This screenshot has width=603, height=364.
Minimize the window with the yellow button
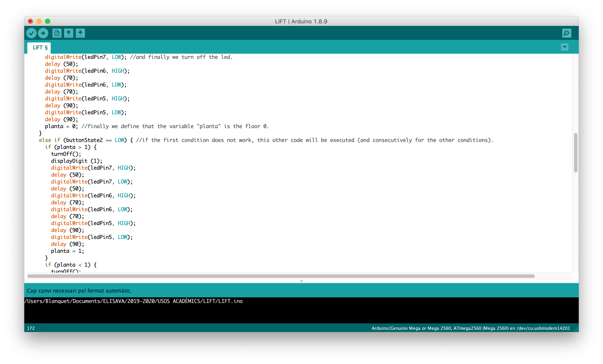pyautogui.click(x=39, y=21)
